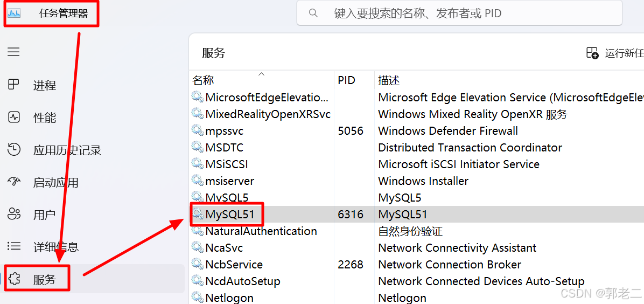Select the MySQL5 service entry
This screenshot has width=644, height=304.
coord(227,198)
